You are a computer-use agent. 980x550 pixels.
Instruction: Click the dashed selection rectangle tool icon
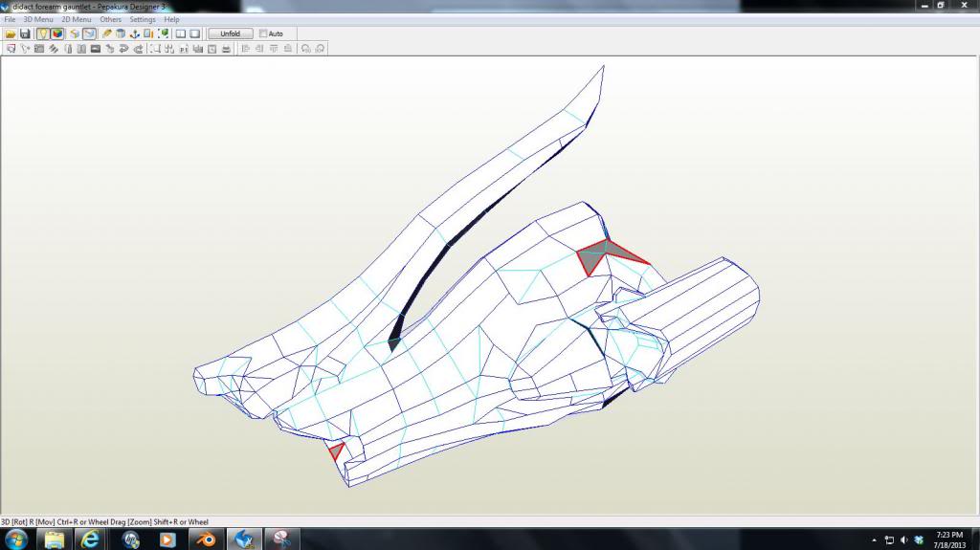tap(155, 49)
